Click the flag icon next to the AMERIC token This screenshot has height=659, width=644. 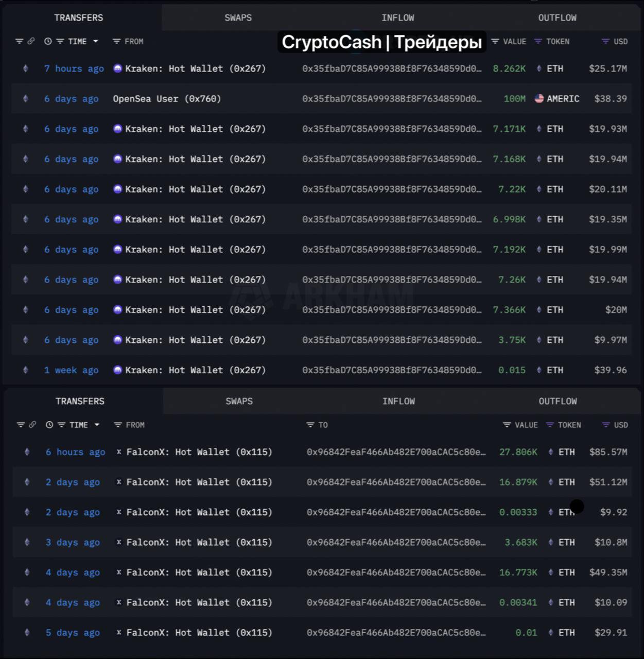[x=539, y=98]
